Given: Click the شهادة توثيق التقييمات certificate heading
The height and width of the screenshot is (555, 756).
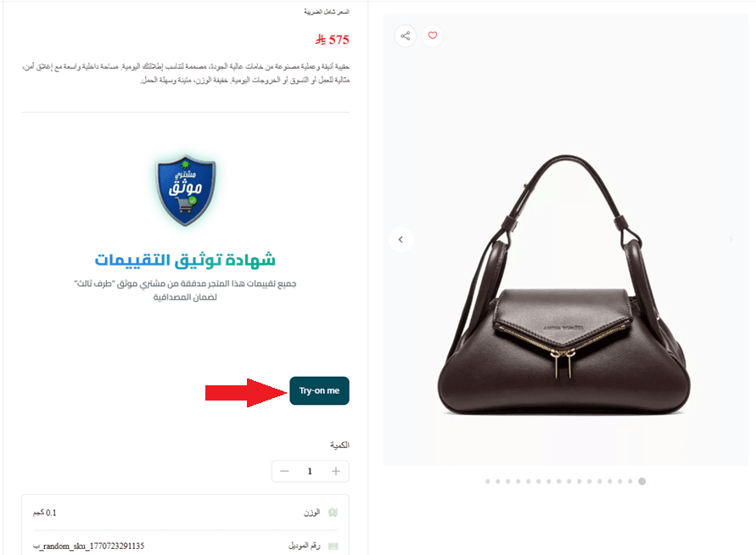Looking at the screenshot, I should pyautogui.click(x=185, y=260).
